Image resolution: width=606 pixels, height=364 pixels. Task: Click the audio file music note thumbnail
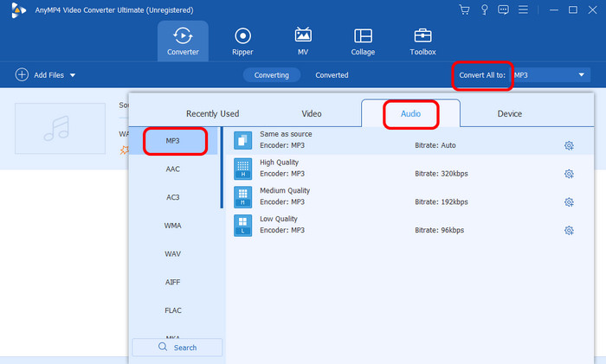point(60,129)
